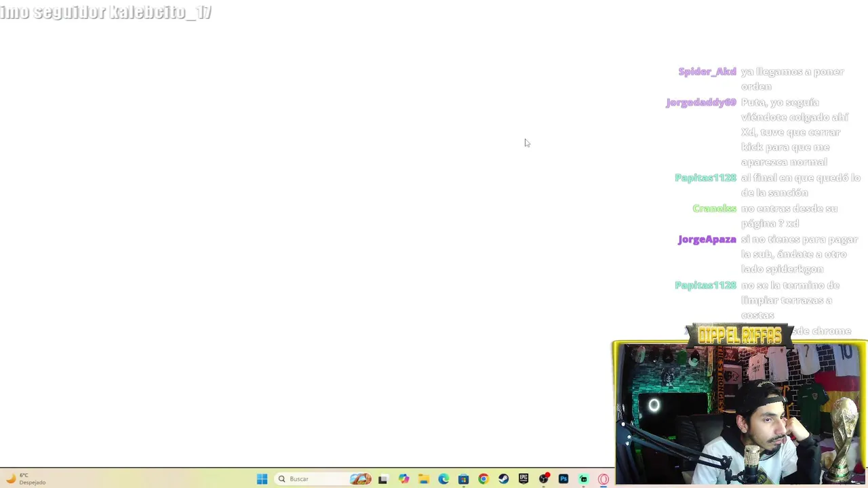This screenshot has height=488, width=868.
Task: Click chat username Spider_Akd
Action: tap(707, 72)
